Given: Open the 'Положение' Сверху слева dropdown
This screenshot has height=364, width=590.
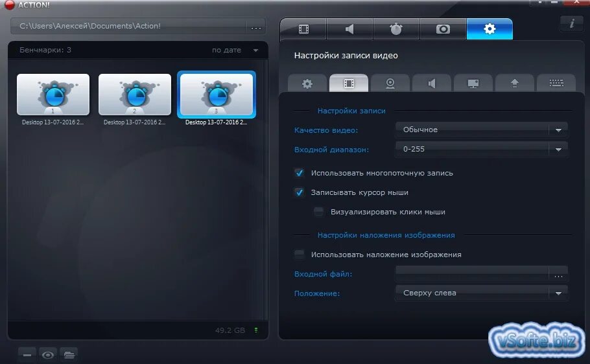Looking at the screenshot, I should tap(481, 293).
